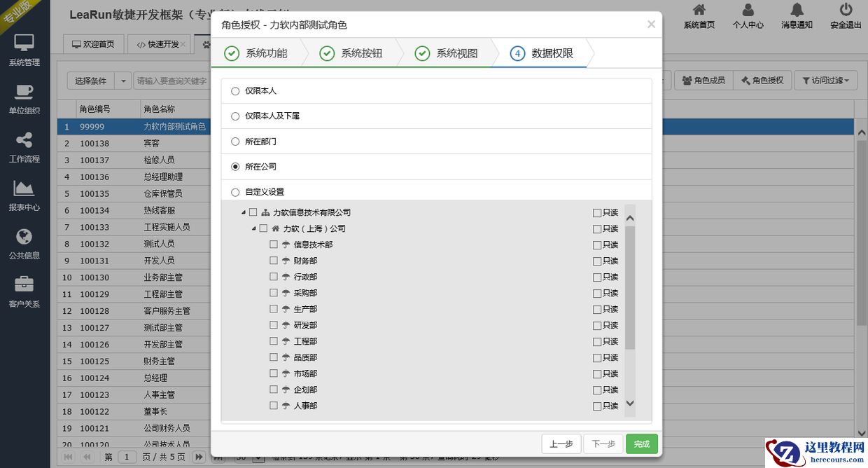The height and width of the screenshot is (468, 868).
Task: Check the box for 采购部
Action: click(x=274, y=293)
